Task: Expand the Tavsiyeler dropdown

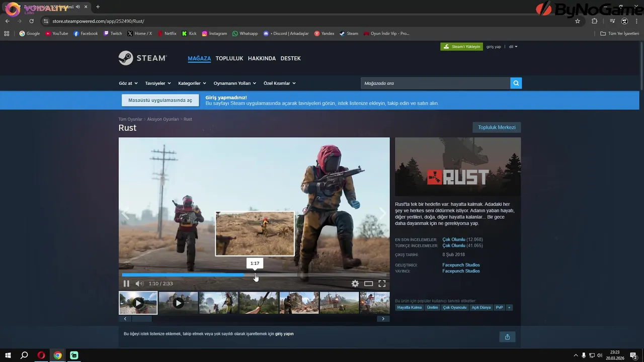Action: click(x=158, y=83)
